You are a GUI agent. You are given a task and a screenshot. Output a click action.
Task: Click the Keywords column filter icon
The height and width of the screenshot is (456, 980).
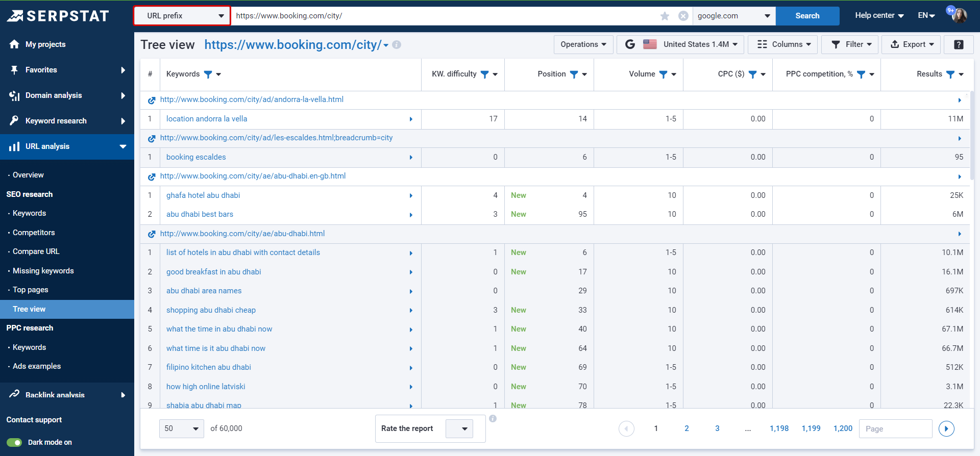pos(208,74)
